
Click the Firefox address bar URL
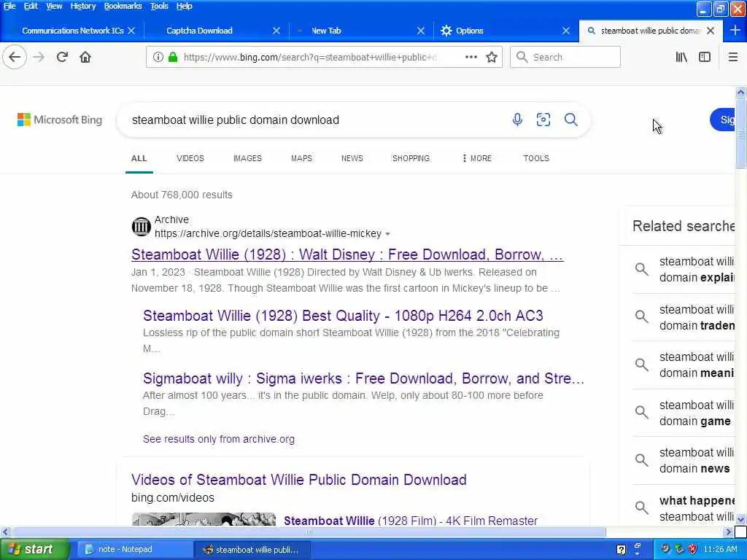(309, 57)
